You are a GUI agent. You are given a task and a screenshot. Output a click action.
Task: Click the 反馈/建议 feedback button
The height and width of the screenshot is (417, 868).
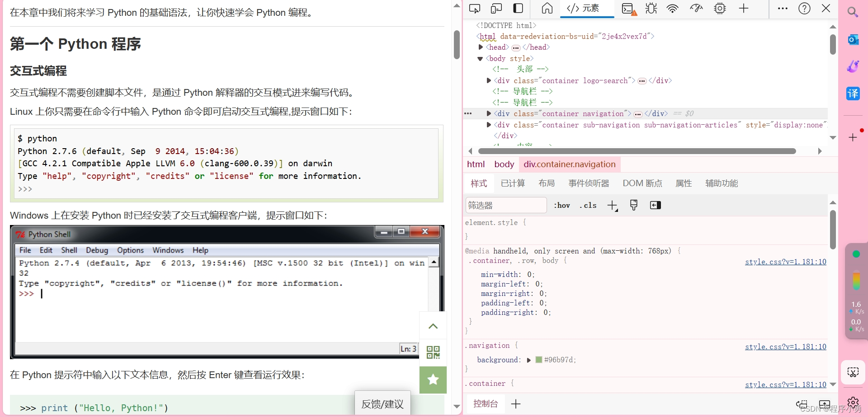(x=382, y=404)
